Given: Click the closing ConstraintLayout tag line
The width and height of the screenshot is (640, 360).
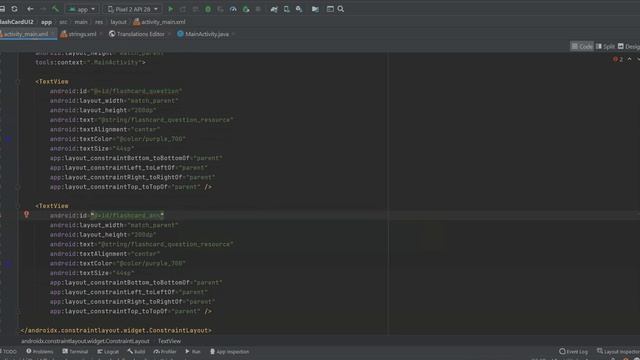Looking at the screenshot, I should [x=116, y=331].
